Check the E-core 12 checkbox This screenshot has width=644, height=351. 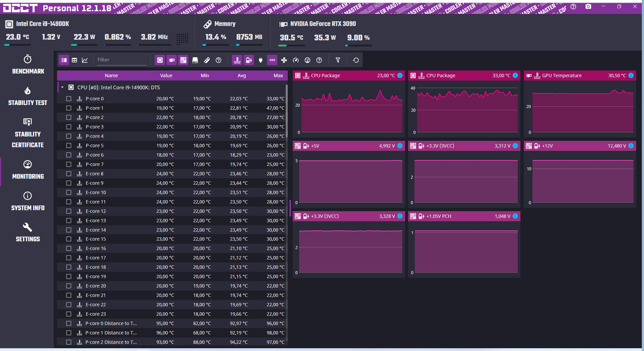click(x=69, y=211)
